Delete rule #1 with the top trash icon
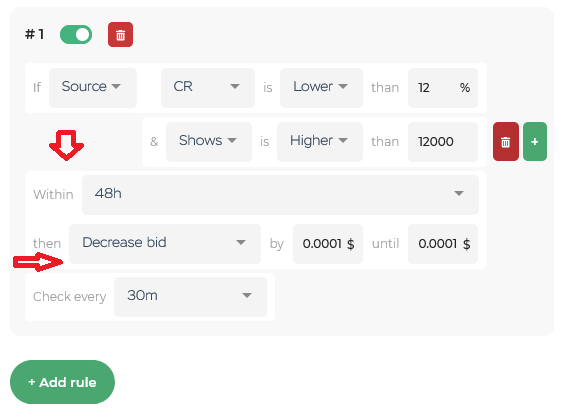This screenshot has width=567, height=418. [120, 35]
